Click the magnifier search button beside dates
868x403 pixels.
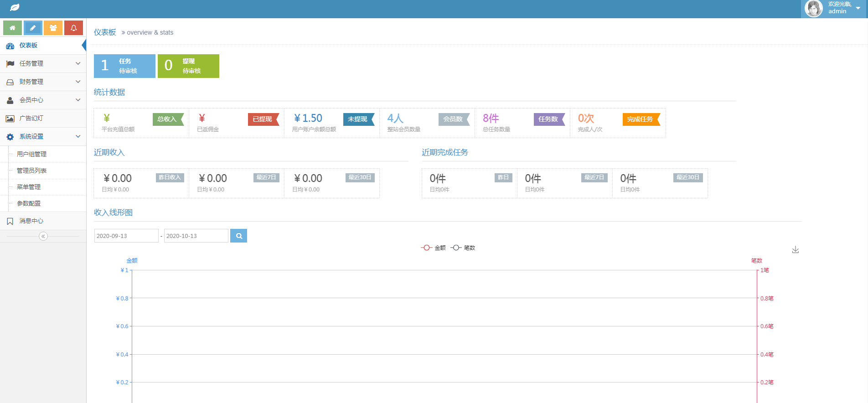pyautogui.click(x=238, y=236)
